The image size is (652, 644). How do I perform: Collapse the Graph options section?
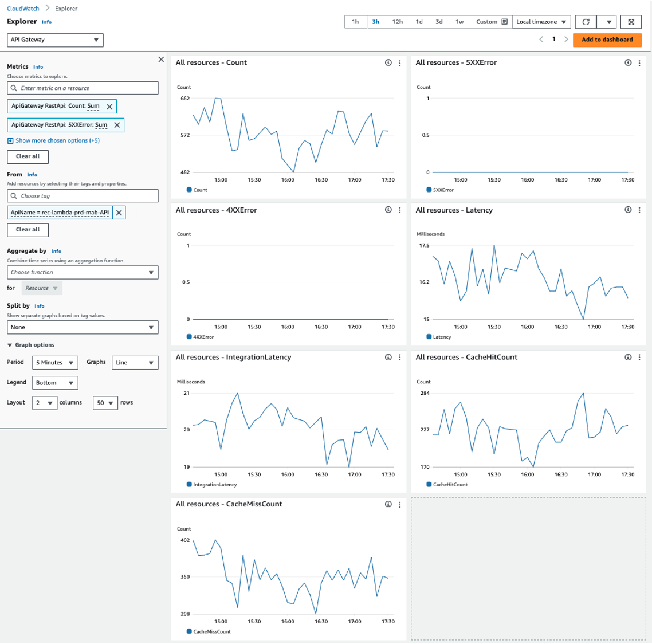click(10, 345)
